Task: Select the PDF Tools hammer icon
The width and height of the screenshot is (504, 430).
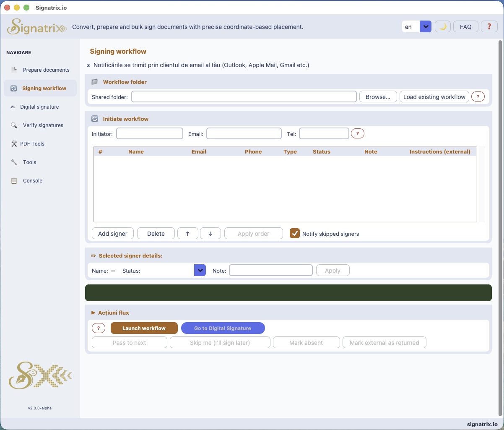Action: pos(14,143)
